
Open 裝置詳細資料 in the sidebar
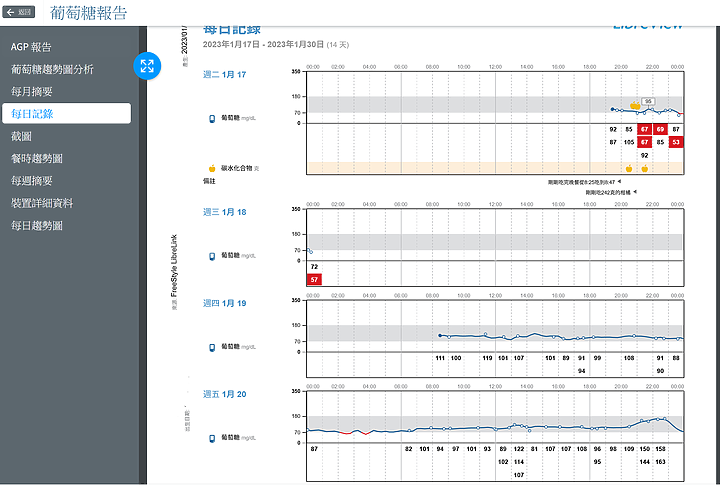click(x=42, y=203)
